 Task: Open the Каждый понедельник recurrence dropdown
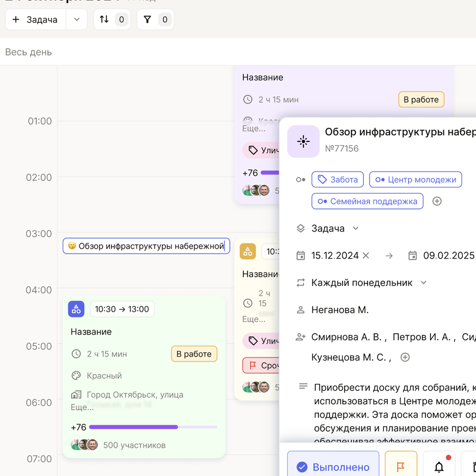(423, 283)
